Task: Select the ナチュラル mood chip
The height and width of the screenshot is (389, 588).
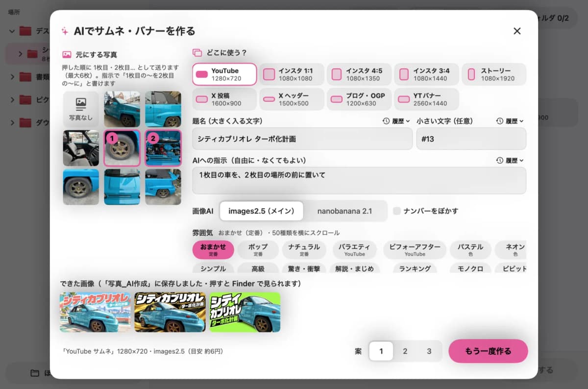Action: (x=304, y=250)
